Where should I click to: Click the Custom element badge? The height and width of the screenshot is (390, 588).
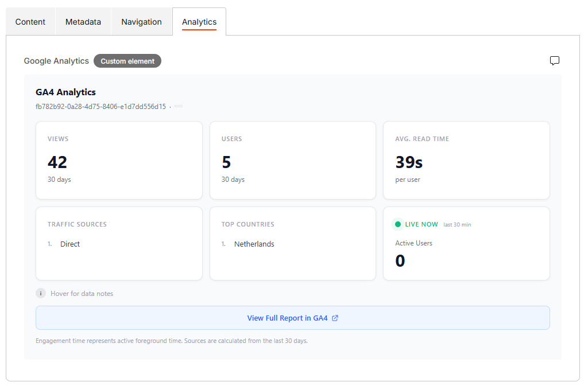[x=127, y=61]
